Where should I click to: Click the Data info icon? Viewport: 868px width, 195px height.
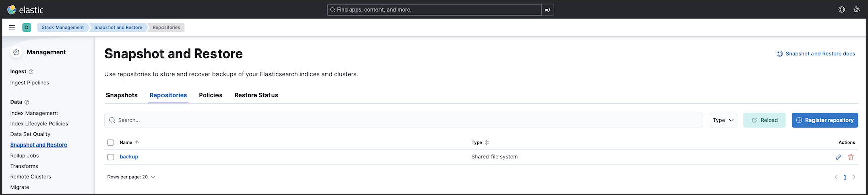tap(27, 102)
